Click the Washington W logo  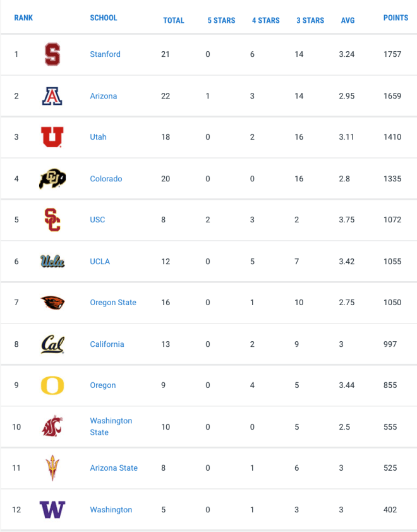[52, 510]
